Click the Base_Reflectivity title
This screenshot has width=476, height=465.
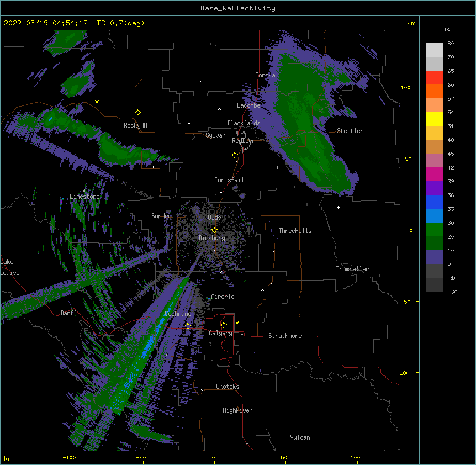(238, 8)
